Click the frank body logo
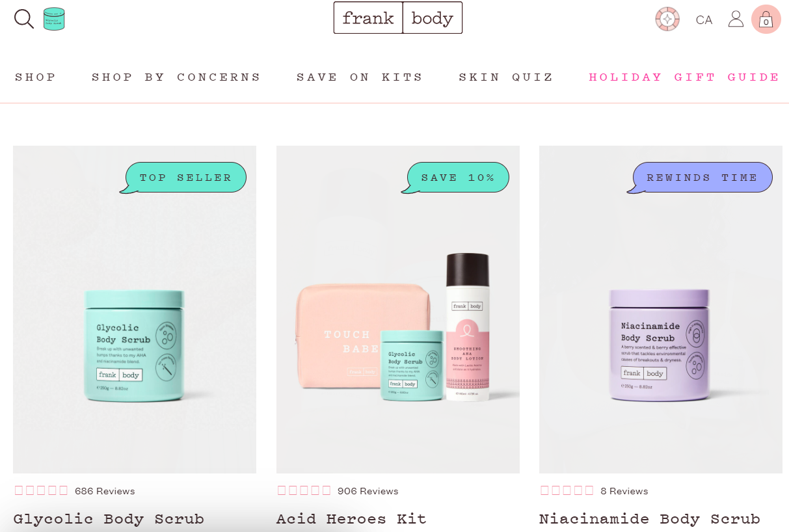This screenshot has height=532, width=789. 398,18
